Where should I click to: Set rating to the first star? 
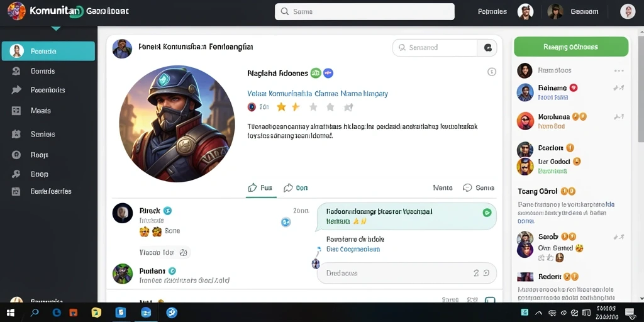pos(281,107)
